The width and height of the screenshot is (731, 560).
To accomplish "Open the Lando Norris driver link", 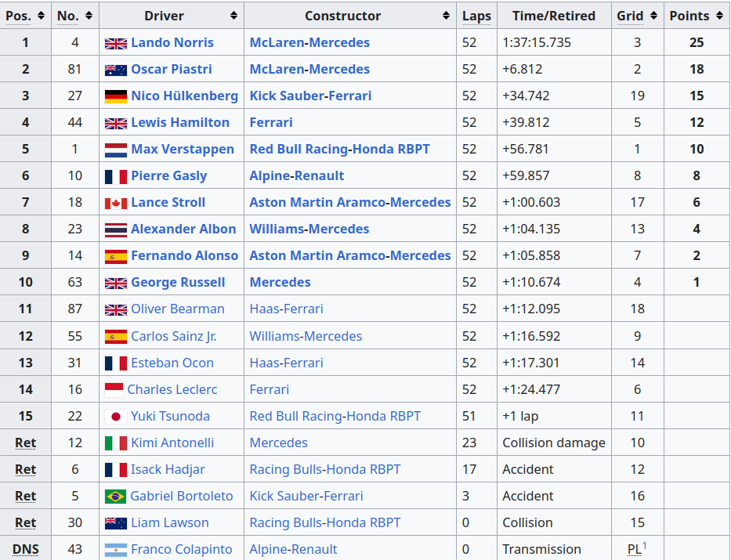I will point(172,42).
